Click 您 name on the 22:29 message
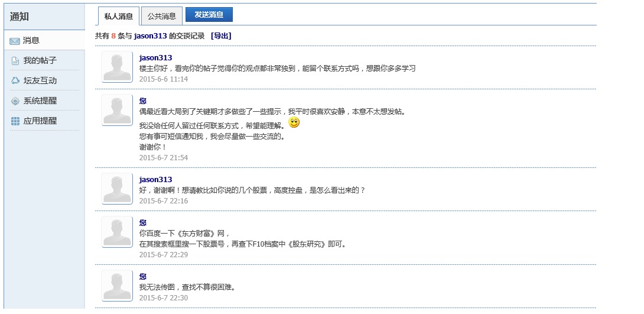 tap(143, 223)
